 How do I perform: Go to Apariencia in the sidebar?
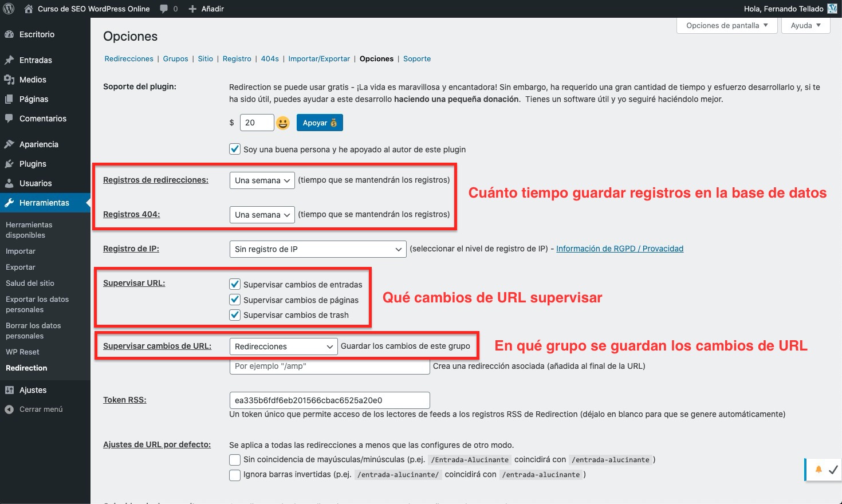pyautogui.click(x=38, y=144)
